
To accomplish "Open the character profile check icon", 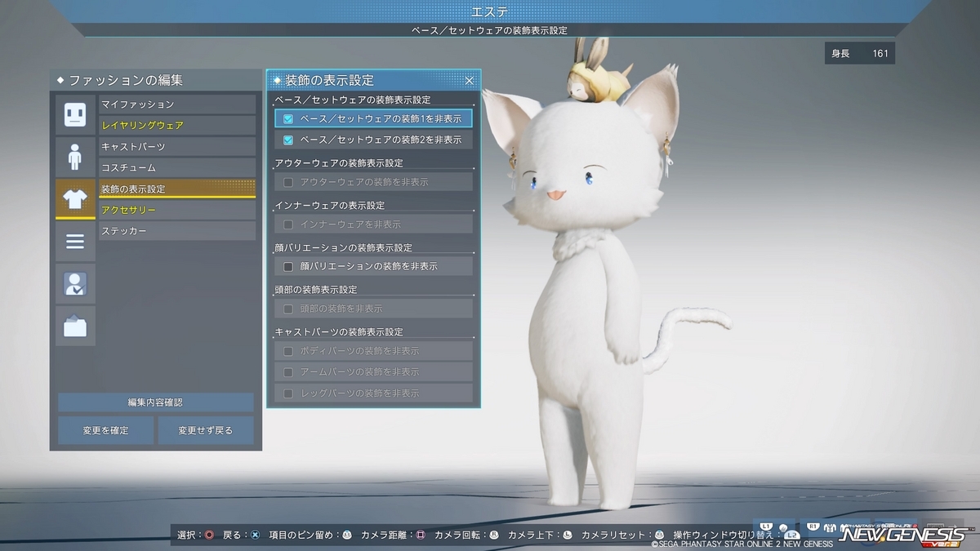I will point(75,283).
